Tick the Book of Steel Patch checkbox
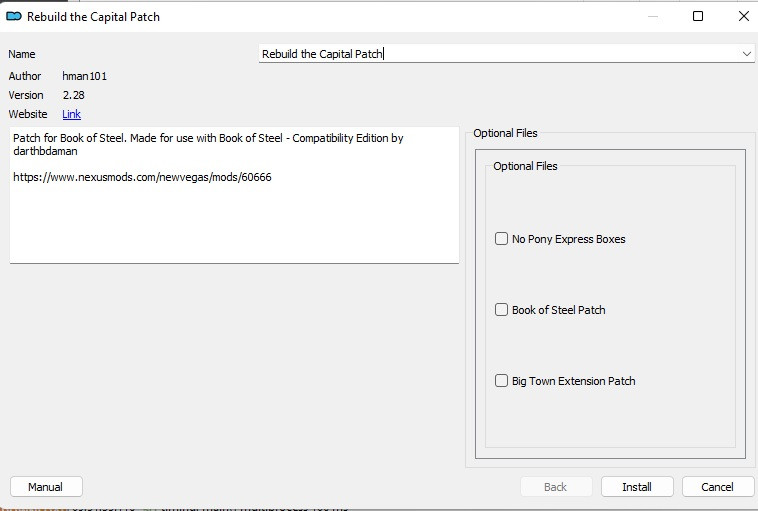758x511 pixels. coord(501,310)
